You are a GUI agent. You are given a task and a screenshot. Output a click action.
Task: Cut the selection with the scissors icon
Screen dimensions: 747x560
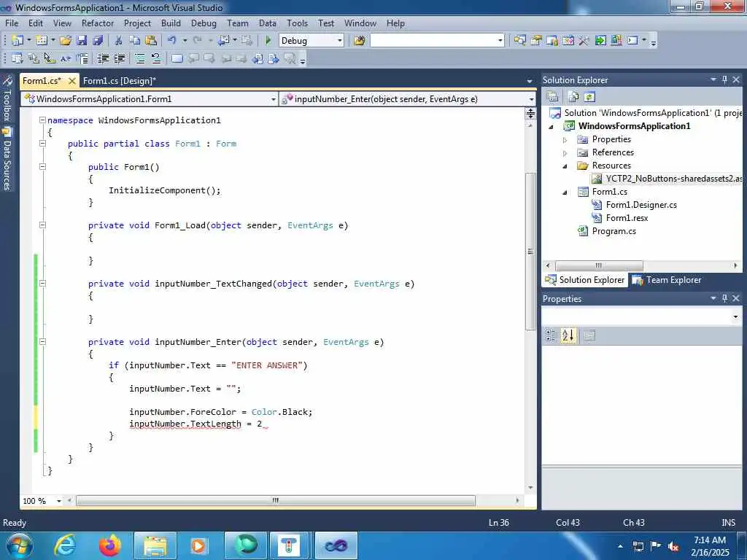coord(119,41)
